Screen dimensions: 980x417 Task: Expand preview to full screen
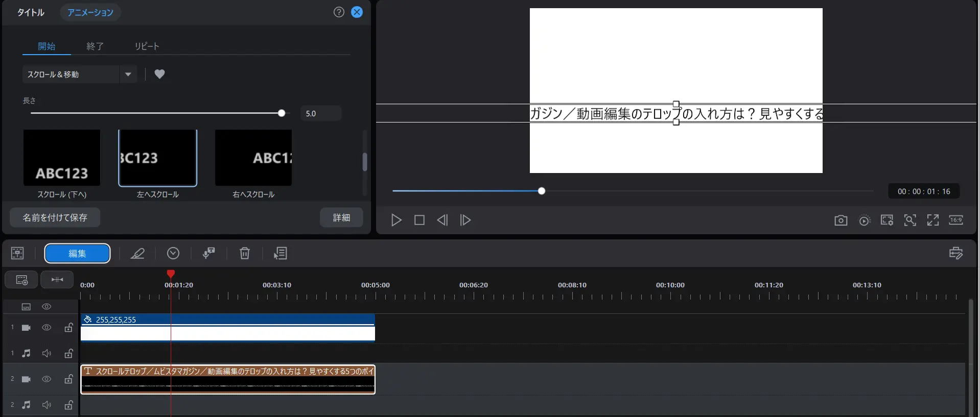[933, 220]
